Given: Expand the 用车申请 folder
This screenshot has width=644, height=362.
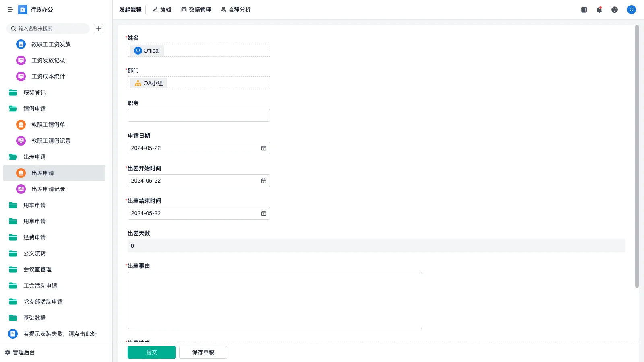Looking at the screenshot, I should tap(54, 205).
